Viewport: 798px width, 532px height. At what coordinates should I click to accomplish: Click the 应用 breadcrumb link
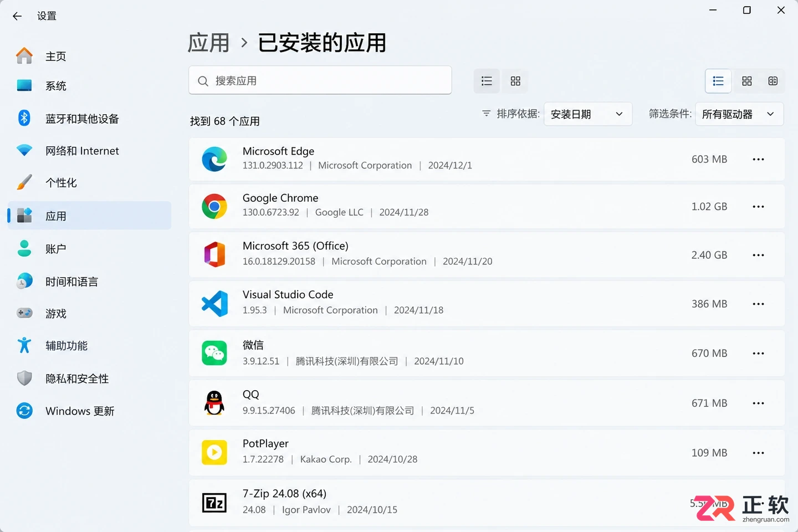point(208,43)
